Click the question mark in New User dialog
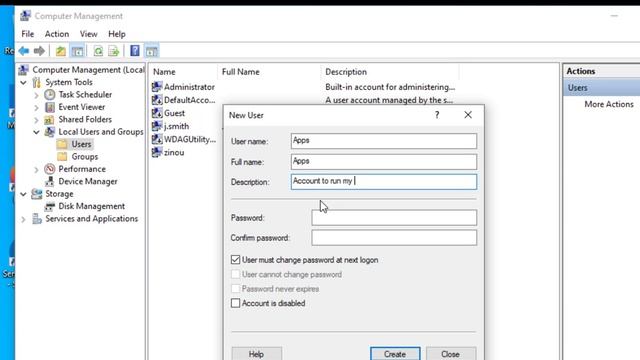This screenshot has height=360, width=640. point(437,115)
